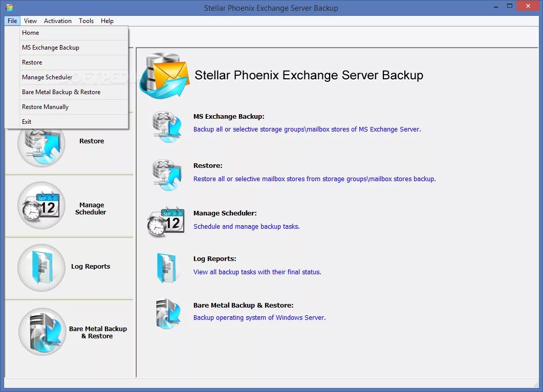Click the Manage Scheduler sidebar label
The image size is (543, 392).
91,208
